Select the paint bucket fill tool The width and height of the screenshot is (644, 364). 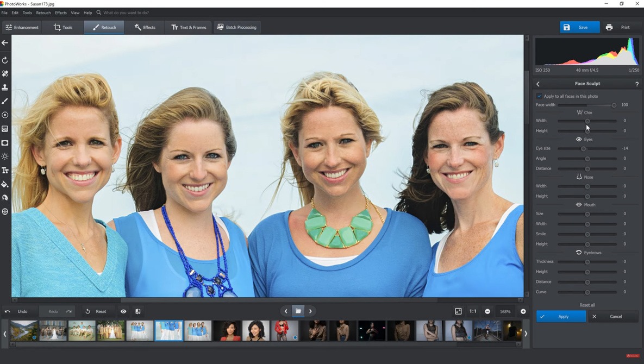(5, 184)
